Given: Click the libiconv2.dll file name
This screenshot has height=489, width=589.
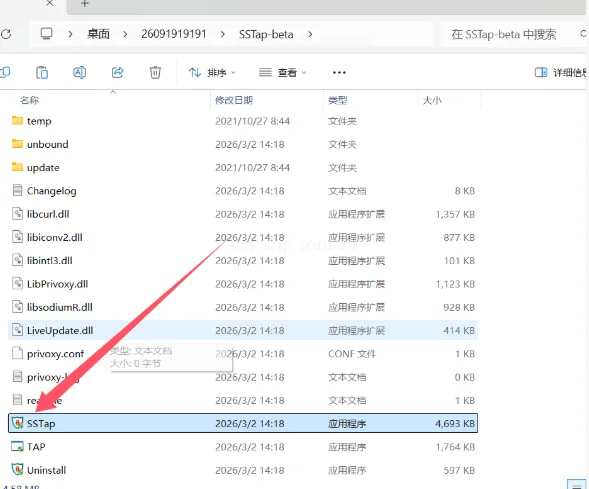Looking at the screenshot, I should (x=55, y=237).
